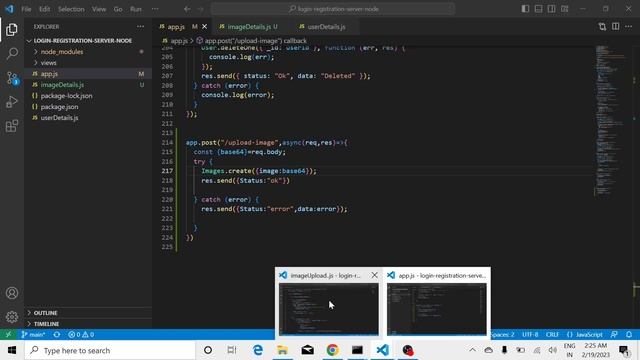Open the Go menu
The height and width of the screenshot is (360, 640).
pyautogui.click(x=118, y=9)
